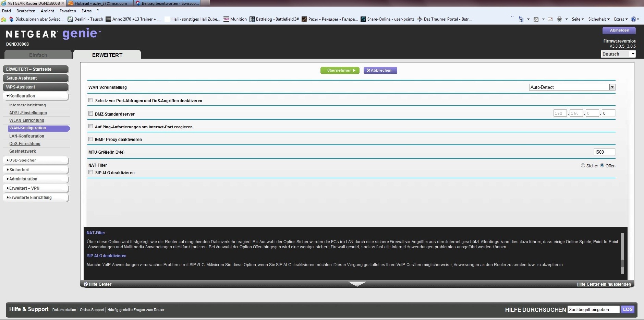This screenshot has width=644, height=320.
Task: Click the favorites star icon
Action: tap(4, 19)
